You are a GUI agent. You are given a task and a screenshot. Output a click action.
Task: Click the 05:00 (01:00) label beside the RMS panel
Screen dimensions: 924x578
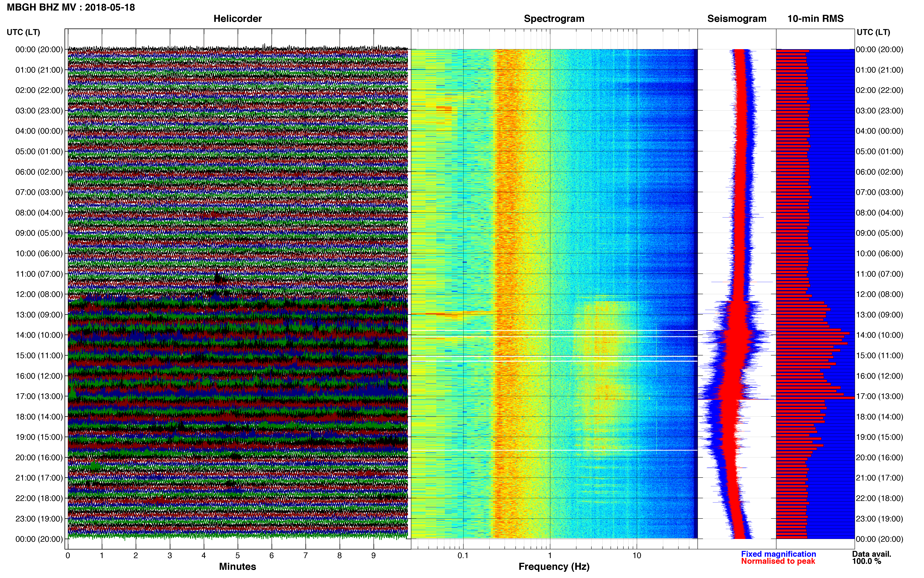tap(880, 151)
